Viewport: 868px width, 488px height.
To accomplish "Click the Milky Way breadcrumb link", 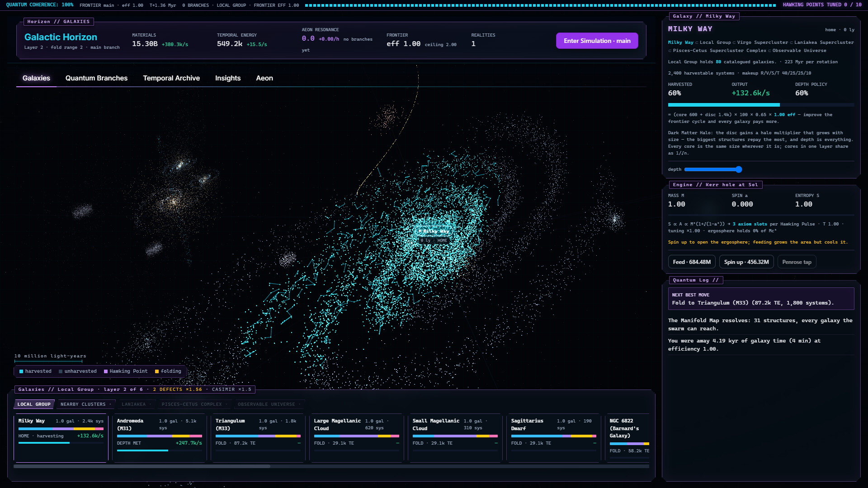I will 680,42.
